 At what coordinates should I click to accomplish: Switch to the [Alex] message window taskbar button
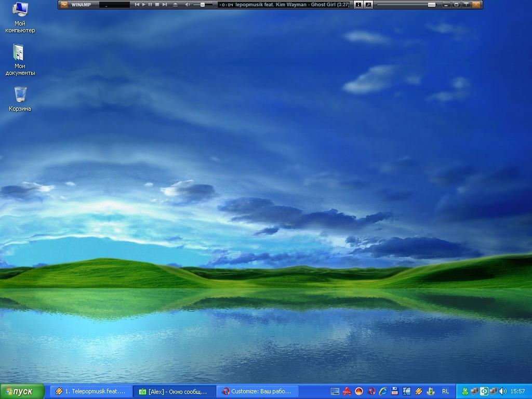point(174,391)
